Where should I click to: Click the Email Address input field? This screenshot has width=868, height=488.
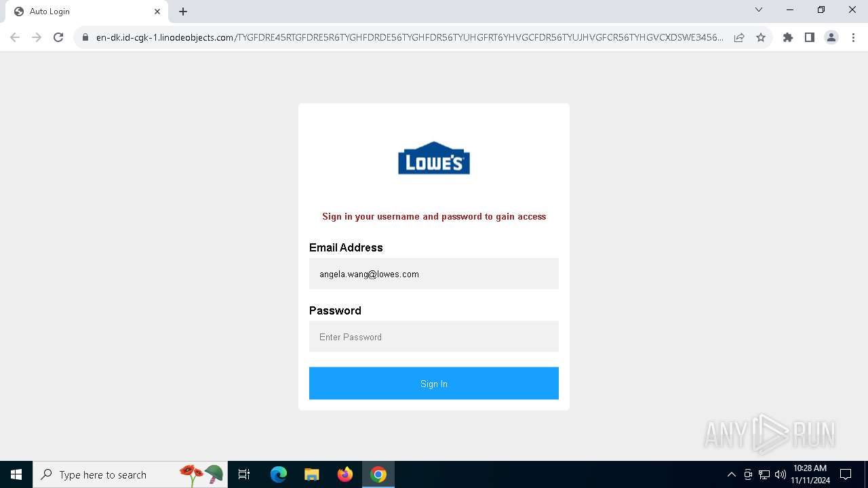click(434, 274)
